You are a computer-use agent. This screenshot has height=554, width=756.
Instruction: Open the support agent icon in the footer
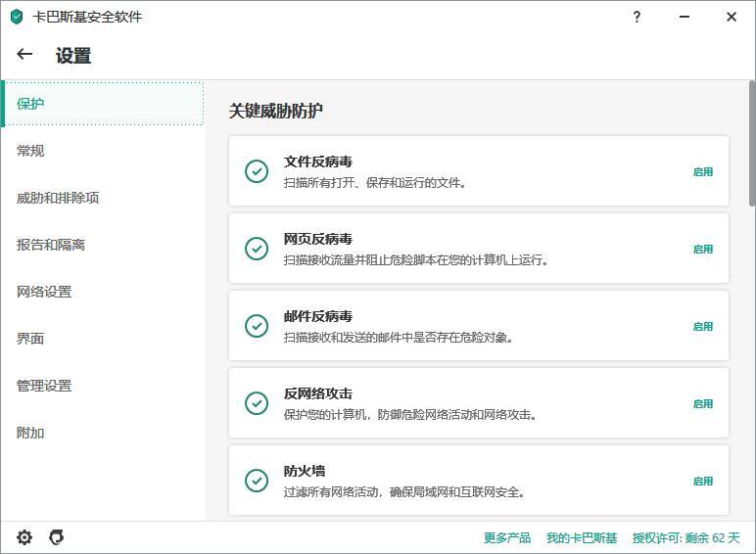57,537
